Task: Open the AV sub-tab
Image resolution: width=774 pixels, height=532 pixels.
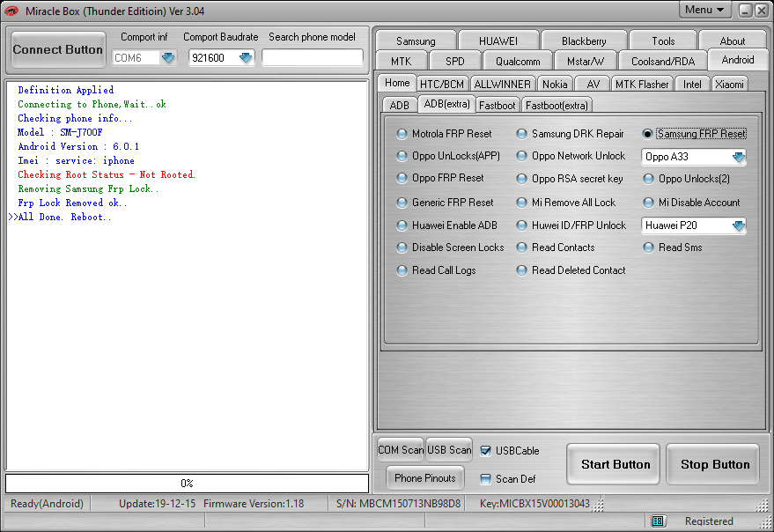Action: (593, 85)
